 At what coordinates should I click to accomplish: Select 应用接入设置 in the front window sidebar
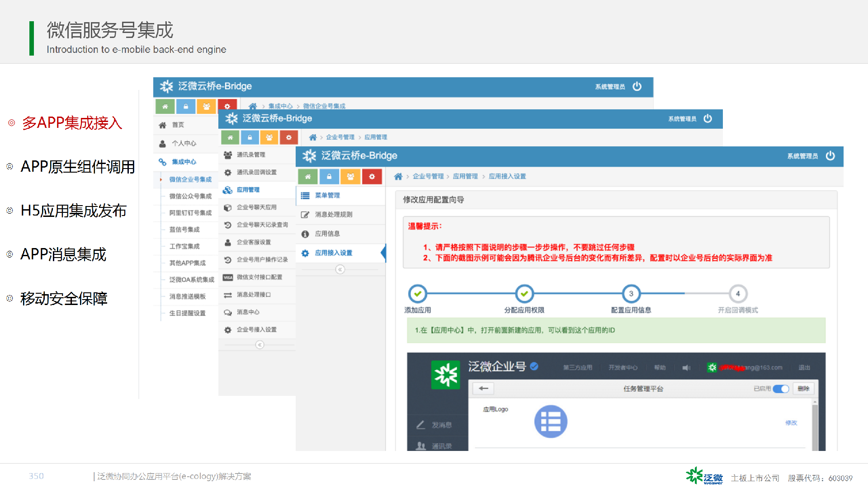341,253
